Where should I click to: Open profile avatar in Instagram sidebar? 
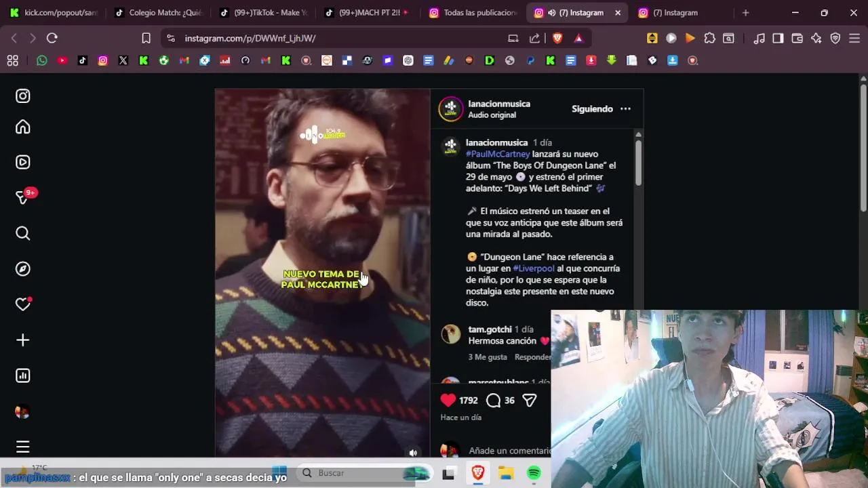point(23,411)
